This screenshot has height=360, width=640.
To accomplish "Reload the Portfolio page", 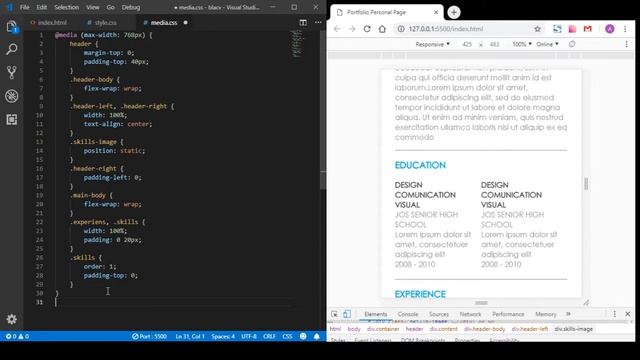I will point(367,29).
